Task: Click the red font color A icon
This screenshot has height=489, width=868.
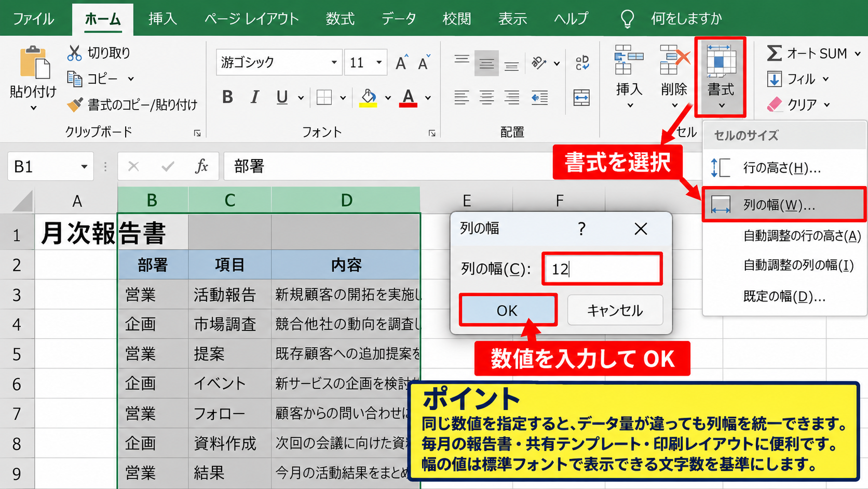Action: (409, 97)
